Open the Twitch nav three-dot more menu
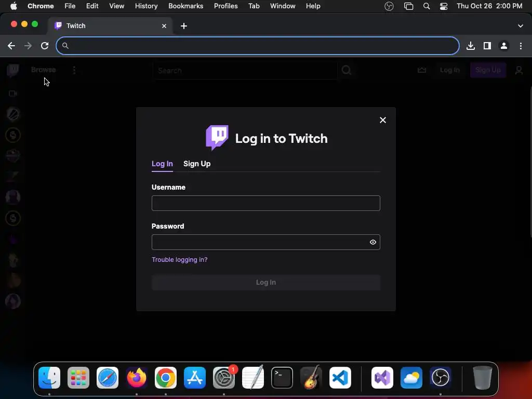Image resolution: width=532 pixels, height=399 pixels. tap(74, 70)
